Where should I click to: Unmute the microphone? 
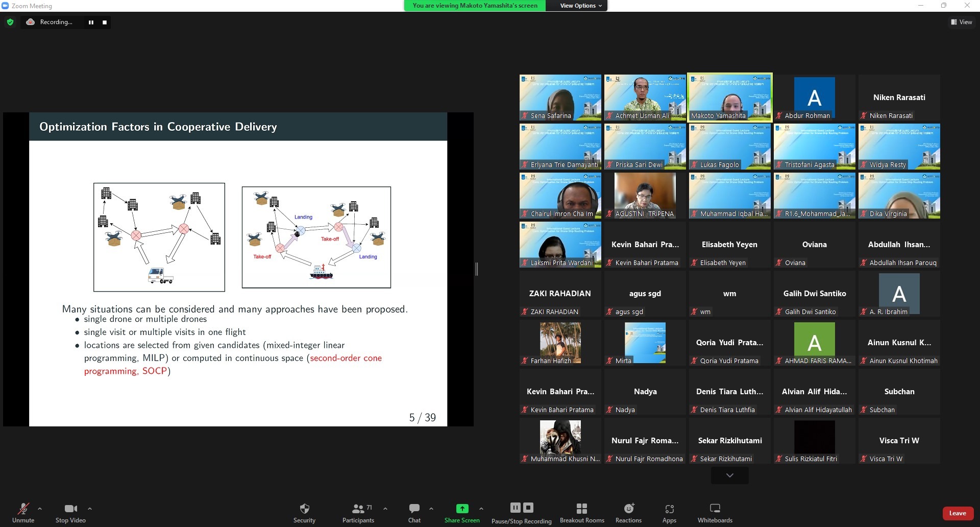(x=23, y=509)
